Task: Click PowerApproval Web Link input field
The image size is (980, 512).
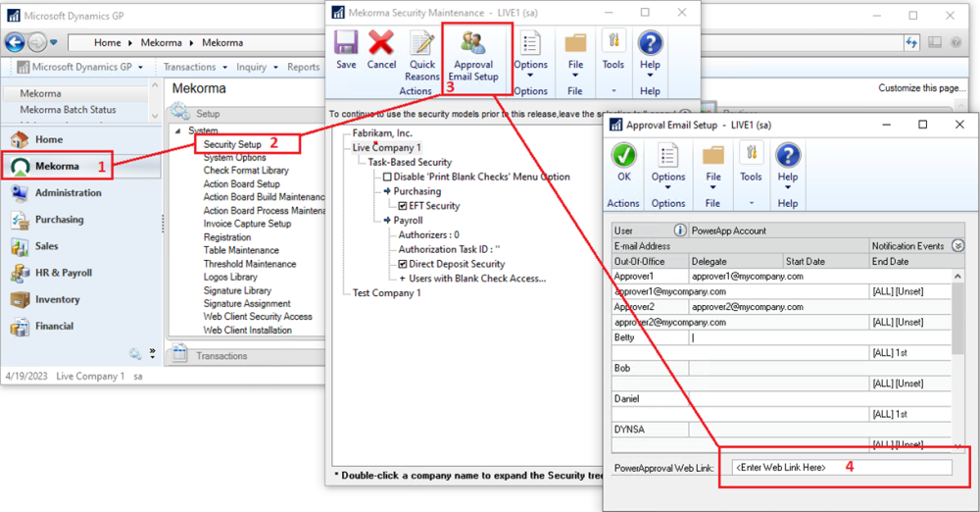Action: click(x=842, y=468)
